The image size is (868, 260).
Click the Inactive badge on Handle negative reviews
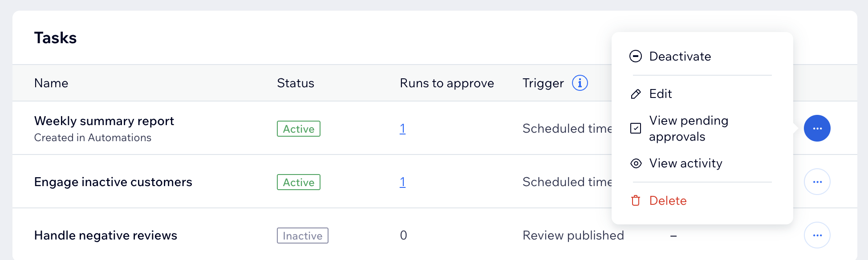click(302, 236)
